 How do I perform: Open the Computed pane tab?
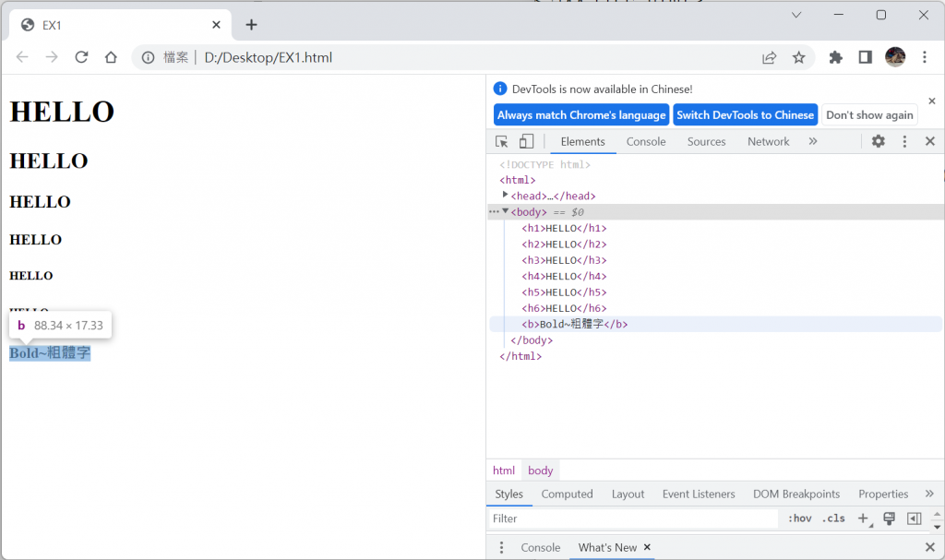(x=568, y=494)
